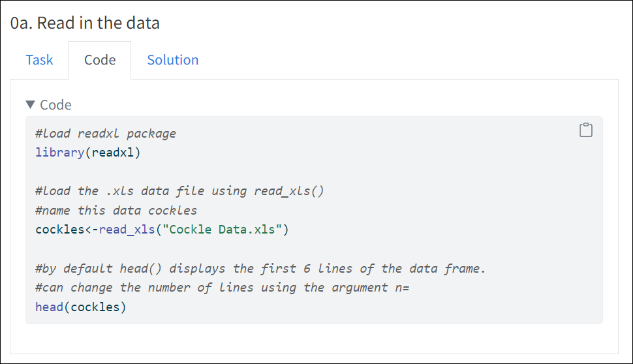Click 'cockles' inside the head() call
Screen dimensions: 633x364
pos(95,307)
